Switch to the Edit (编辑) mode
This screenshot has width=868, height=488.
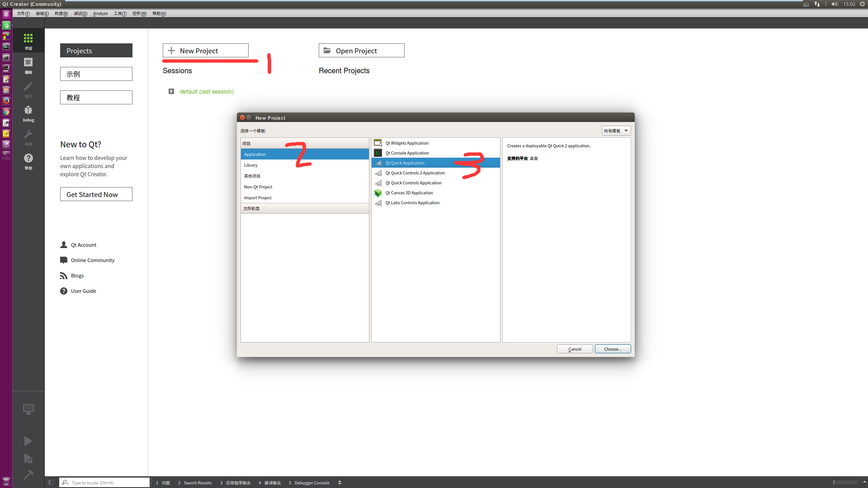(28, 65)
